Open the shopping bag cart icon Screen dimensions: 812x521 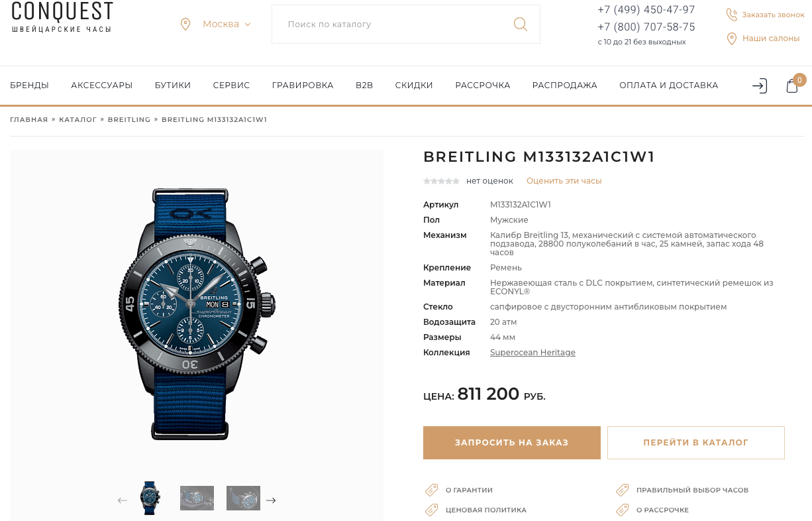(x=792, y=86)
